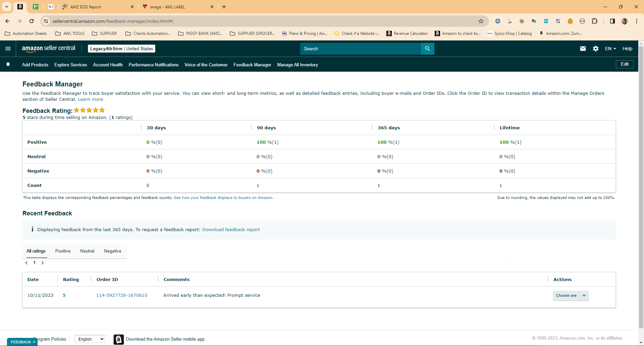Open the Choose one actions dropdown

coord(571,295)
